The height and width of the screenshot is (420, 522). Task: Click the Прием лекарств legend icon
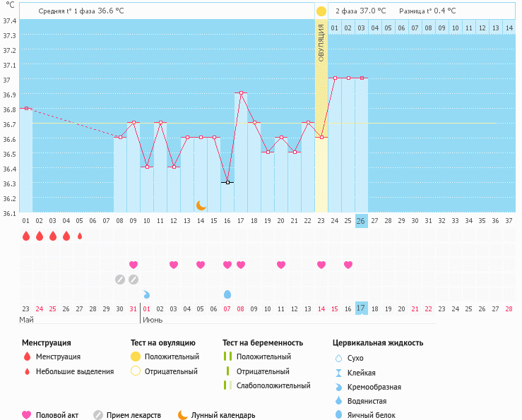[98, 415]
